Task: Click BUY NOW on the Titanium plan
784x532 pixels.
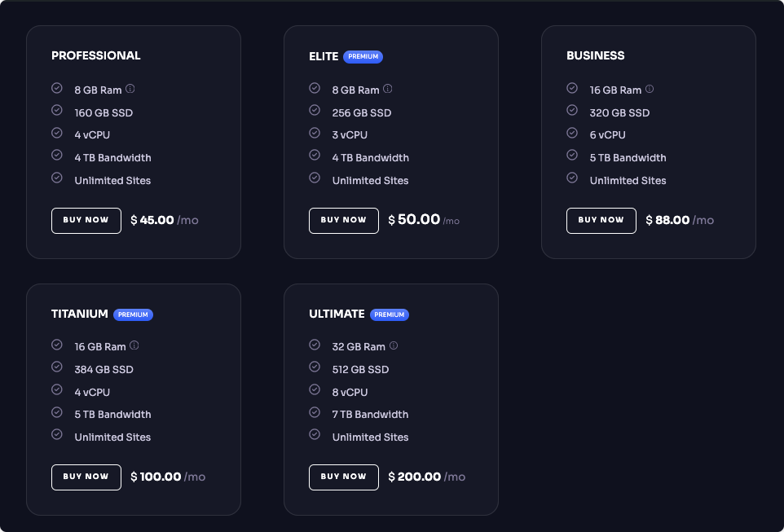Action: pos(86,477)
